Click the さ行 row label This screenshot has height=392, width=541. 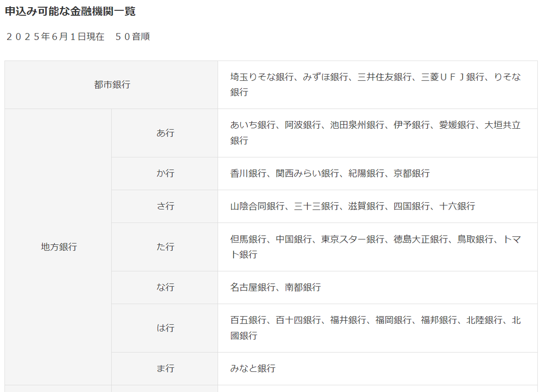coord(165,206)
